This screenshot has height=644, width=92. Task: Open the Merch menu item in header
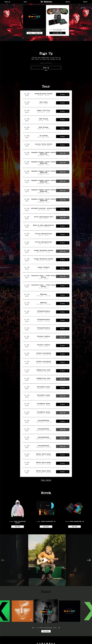pos(68,2)
